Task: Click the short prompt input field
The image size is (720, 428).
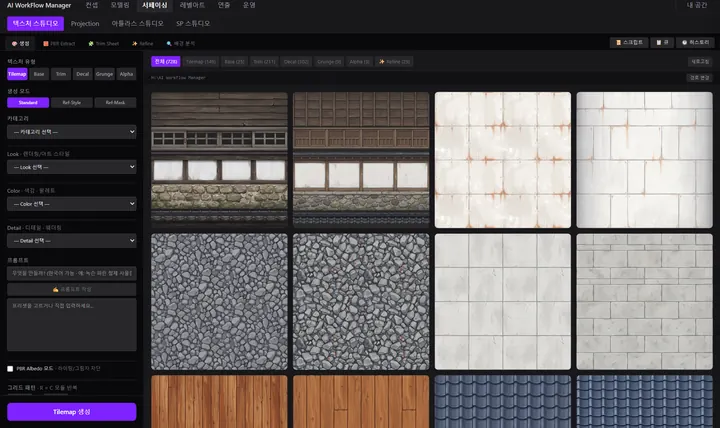Action: 72,273
